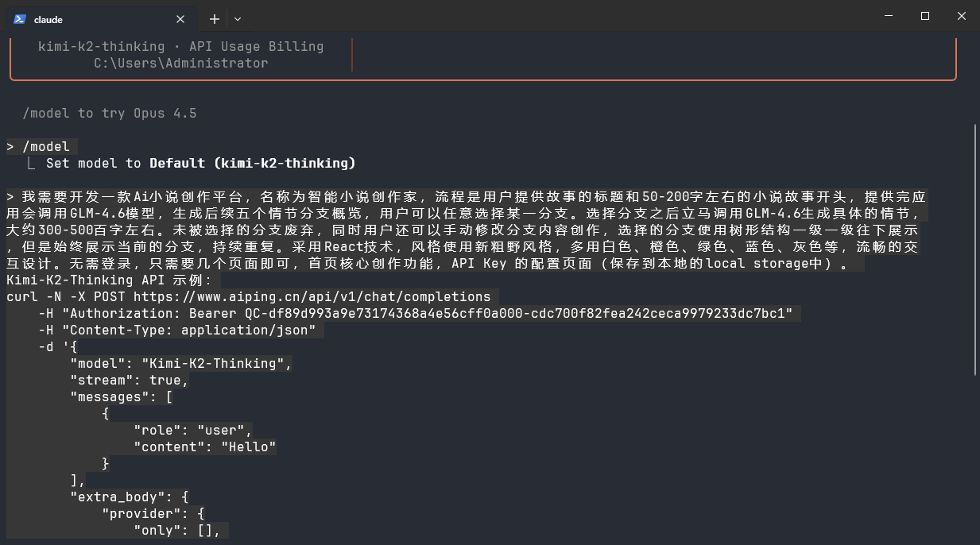Click the aiping.cn chat completions URL

click(x=312, y=296)
